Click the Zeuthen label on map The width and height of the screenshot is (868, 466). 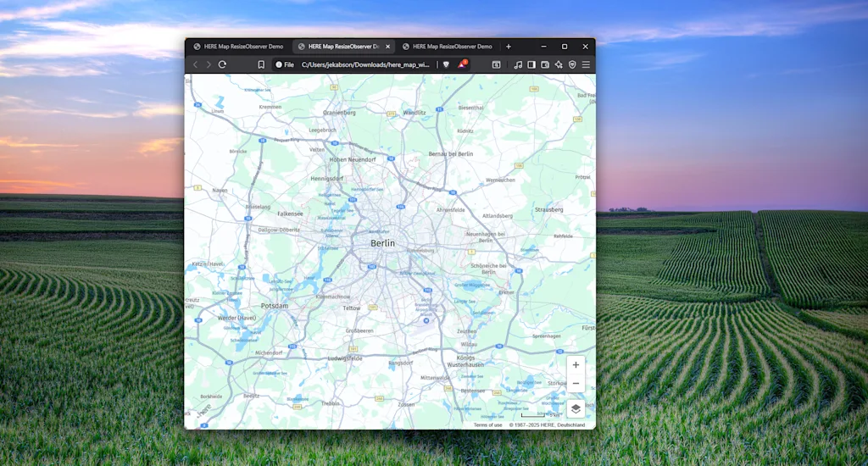[467, 331]
